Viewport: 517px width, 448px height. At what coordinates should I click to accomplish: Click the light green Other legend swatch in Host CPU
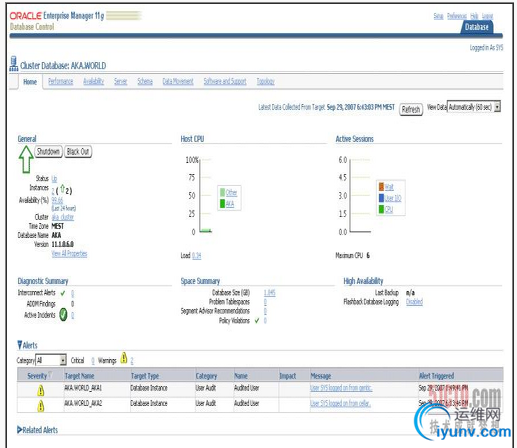[x=222, y=192]
